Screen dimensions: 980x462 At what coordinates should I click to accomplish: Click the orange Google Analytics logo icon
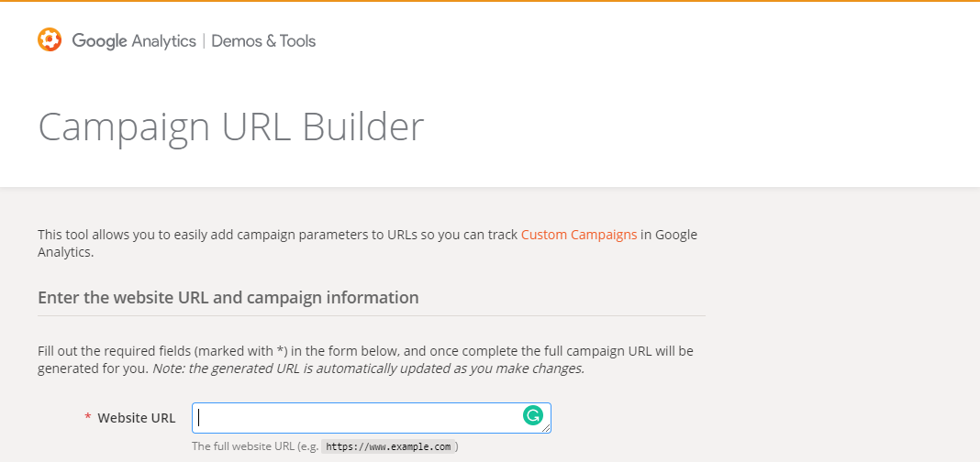50,40
